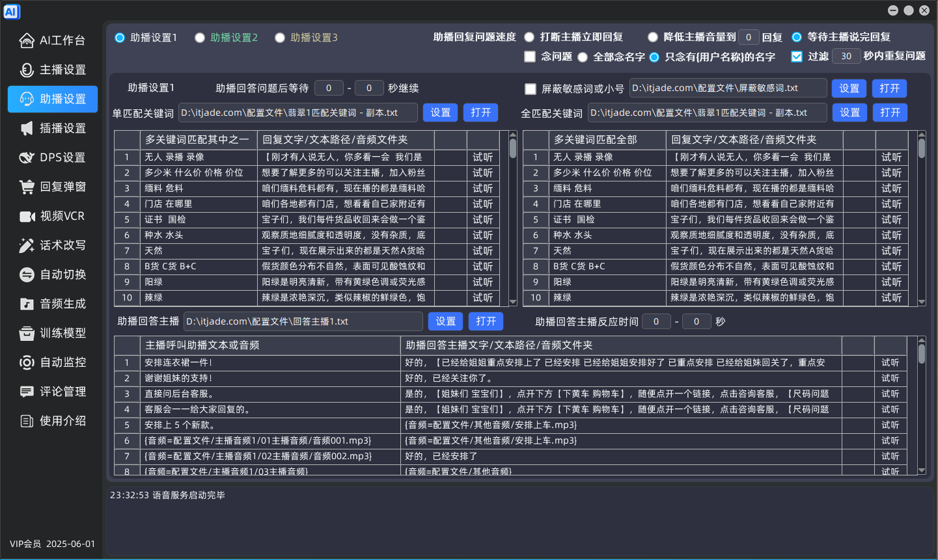Image resolution: width=938 pixels, height=560 pixels.
Task: Click 打开 for 屏蔽敏感词 file
Action: coord(890,88)
